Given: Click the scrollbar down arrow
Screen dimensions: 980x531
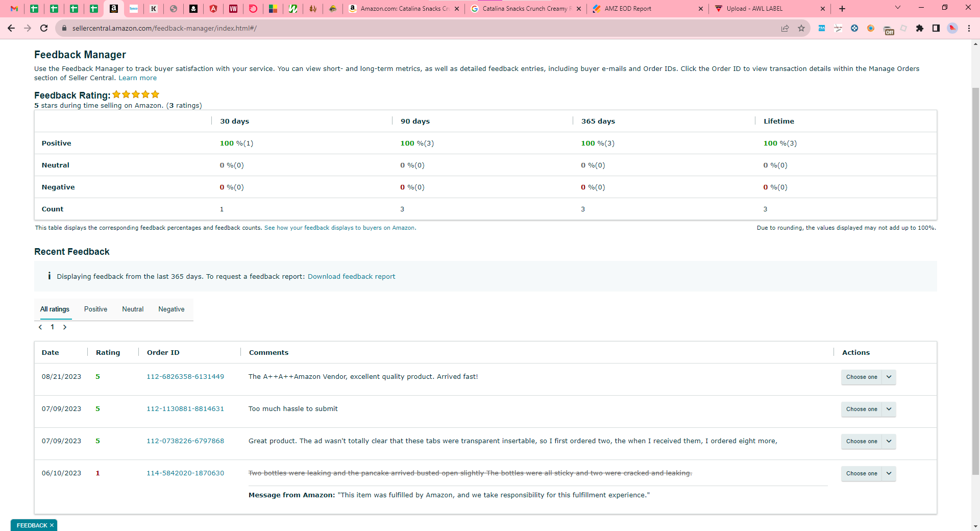Looking at the screenshot, I should click(975, 526).
